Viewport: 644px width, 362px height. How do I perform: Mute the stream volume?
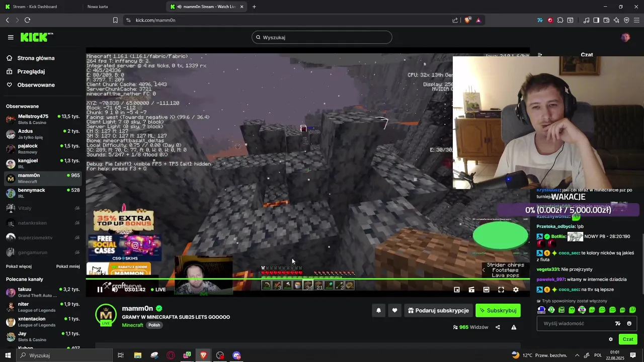pyautogui.click(x=115, y=290)
